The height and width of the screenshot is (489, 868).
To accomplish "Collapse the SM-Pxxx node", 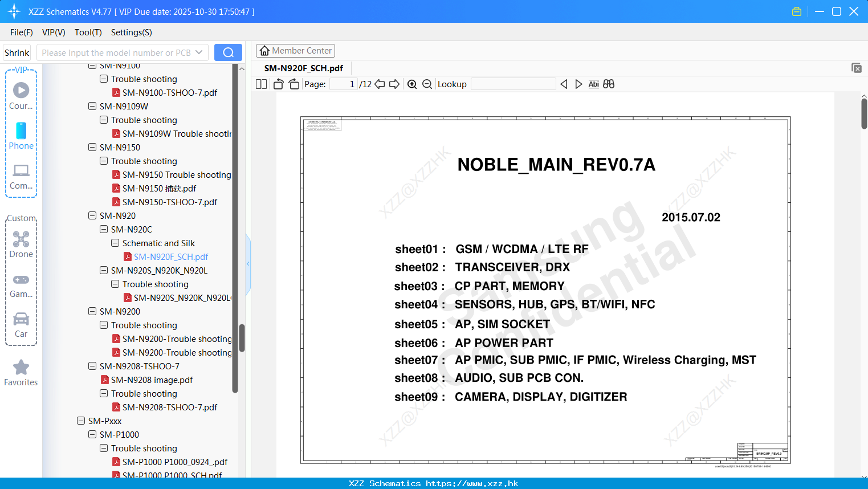I will coord(81,421).
